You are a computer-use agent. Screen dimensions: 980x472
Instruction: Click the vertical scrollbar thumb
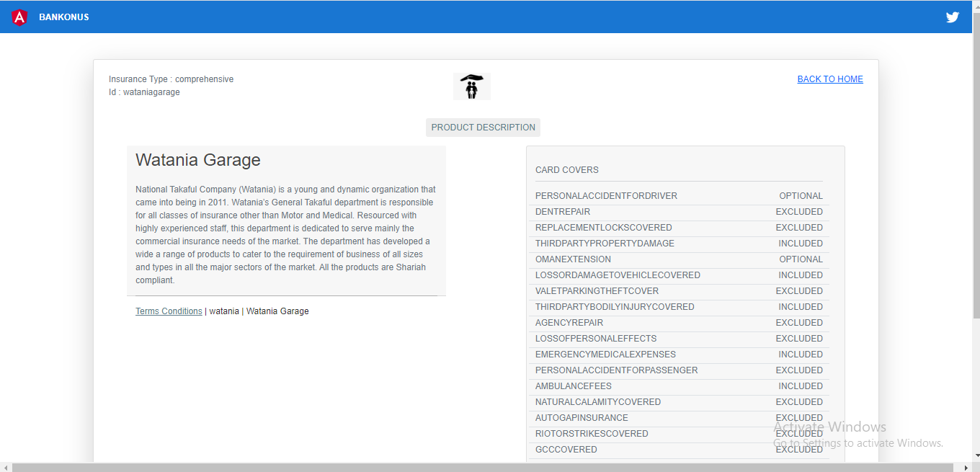click(x=976, y=164)
